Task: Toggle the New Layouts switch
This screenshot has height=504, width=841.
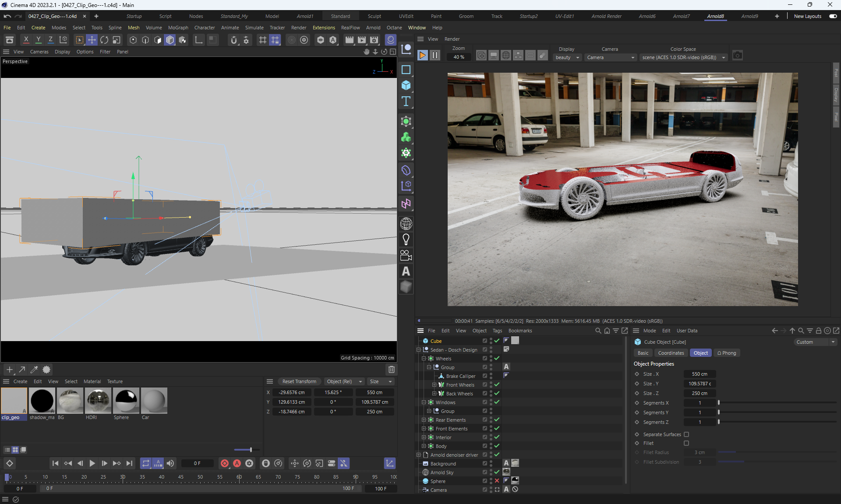Action: click(x=833, y=16)
